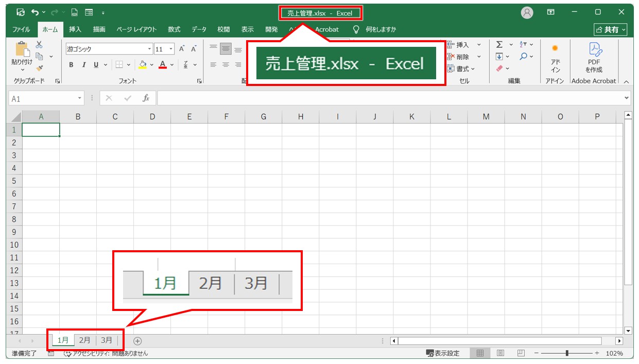Screen dimensions: 639x364
Task: Open the 游ゴシック font name dropdown
Action: 150,49
